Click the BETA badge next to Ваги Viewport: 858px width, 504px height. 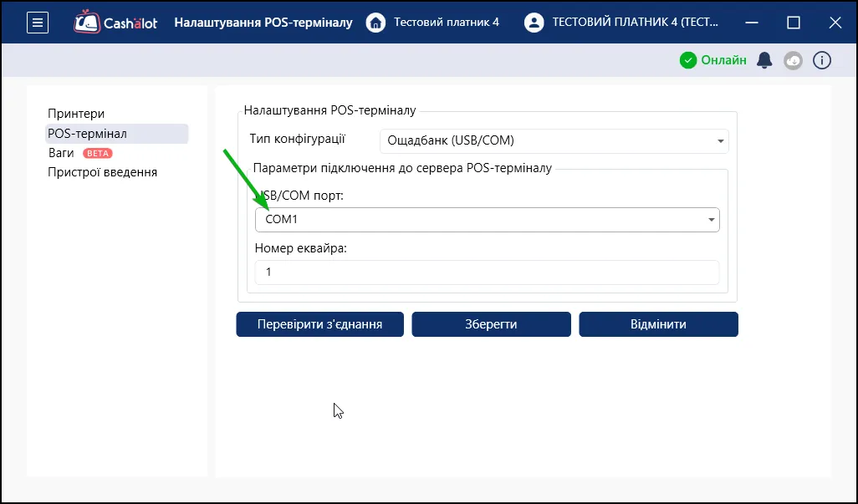pyautogui.click(x=97, y=153)
